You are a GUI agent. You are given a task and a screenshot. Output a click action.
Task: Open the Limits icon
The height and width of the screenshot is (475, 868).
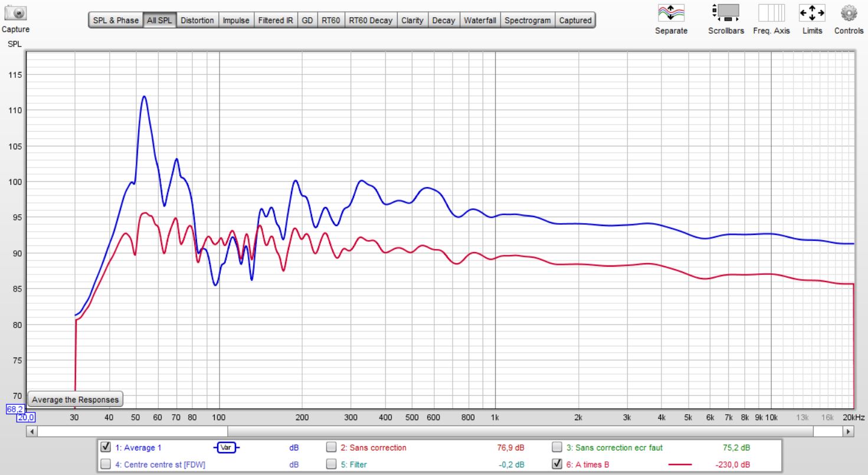tap(812, 12)
